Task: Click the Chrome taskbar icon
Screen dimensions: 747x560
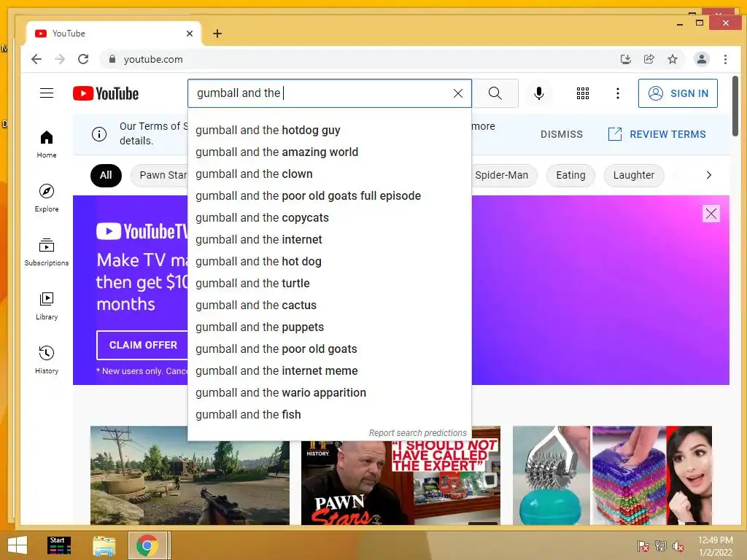Action: click(x=147, y=545)
